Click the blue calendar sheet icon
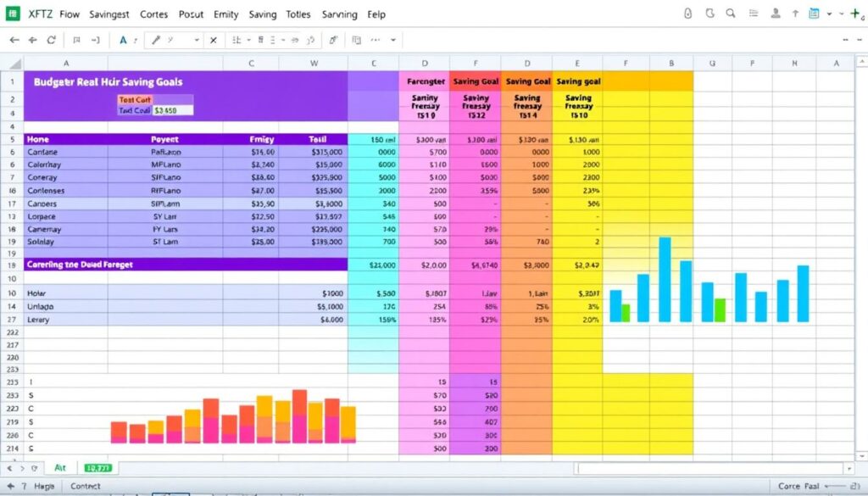Viewport: 868px width, 496px height. click(x=814, y=14)
